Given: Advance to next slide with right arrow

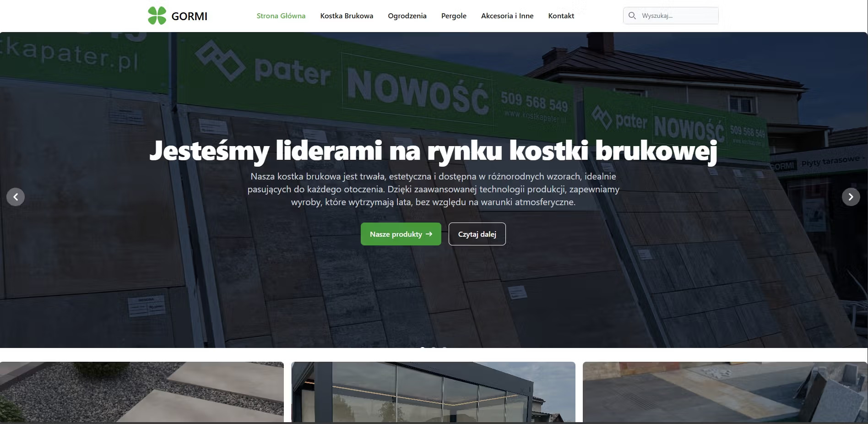Looking at the screenshot, I should pyautogui.click(x=851, y=197).
